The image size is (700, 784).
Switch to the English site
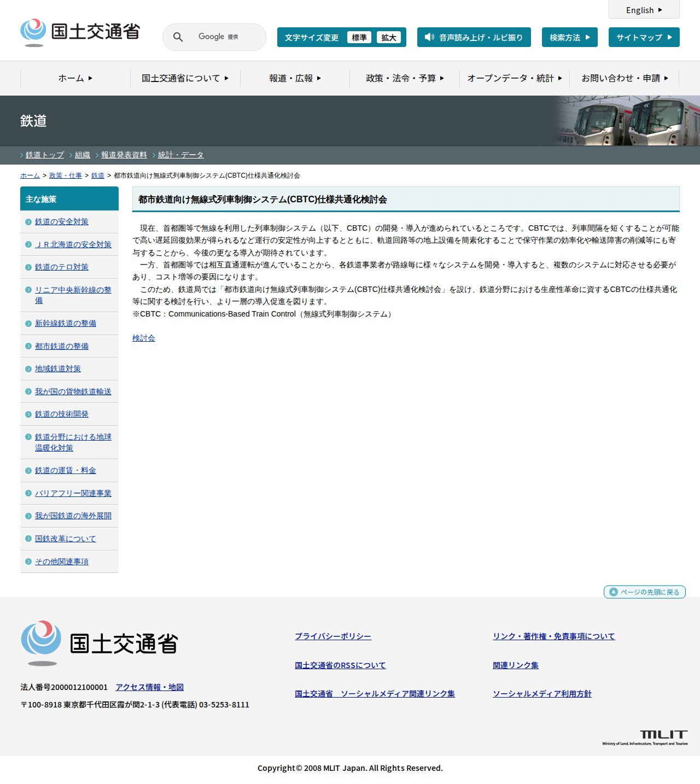pyautogui.click(x=644, y=10)
